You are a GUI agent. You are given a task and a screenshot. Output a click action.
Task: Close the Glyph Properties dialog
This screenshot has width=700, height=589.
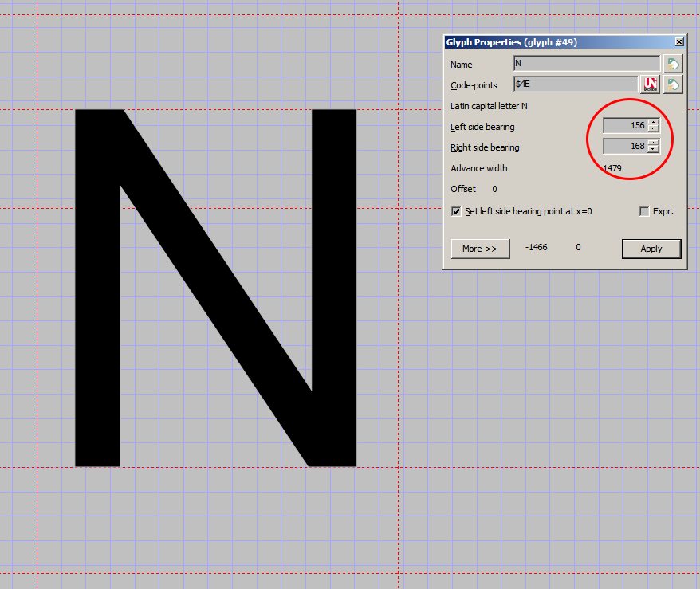(x=679, y=42)
